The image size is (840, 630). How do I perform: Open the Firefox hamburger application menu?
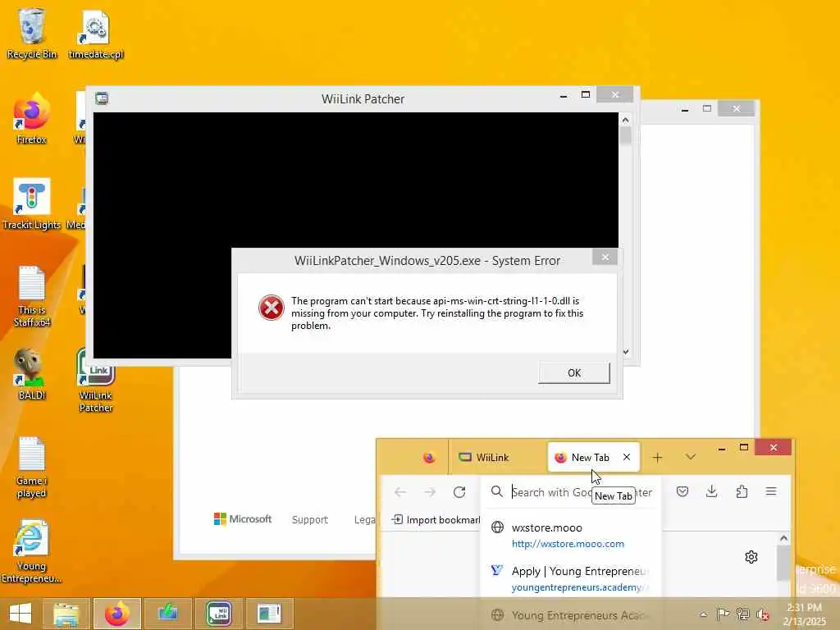[x=771, y=491]
